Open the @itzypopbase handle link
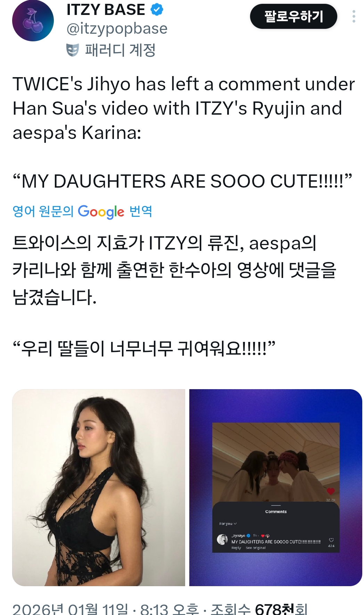Viewport: 364px width, 615px height. (x=117, y=28)
